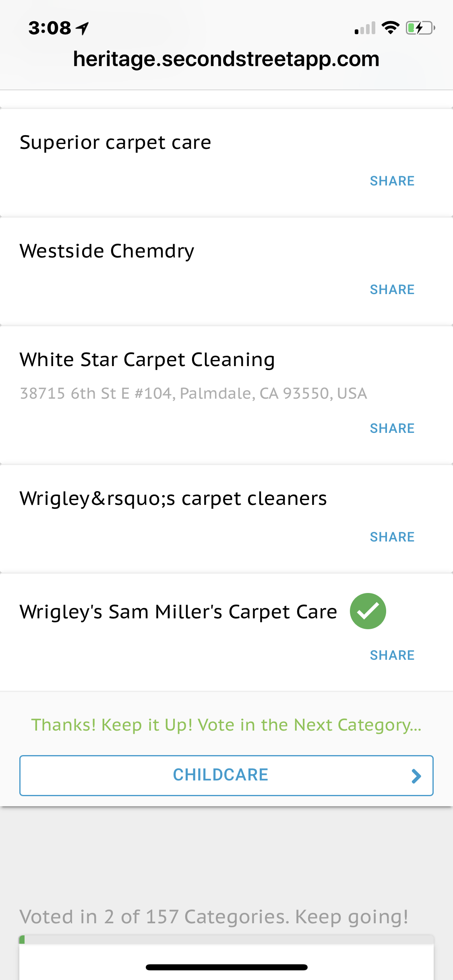Share Wrigley’s carpet cleaners entry
The width and height of the screenshot is (453, 980).
(392, 537)
